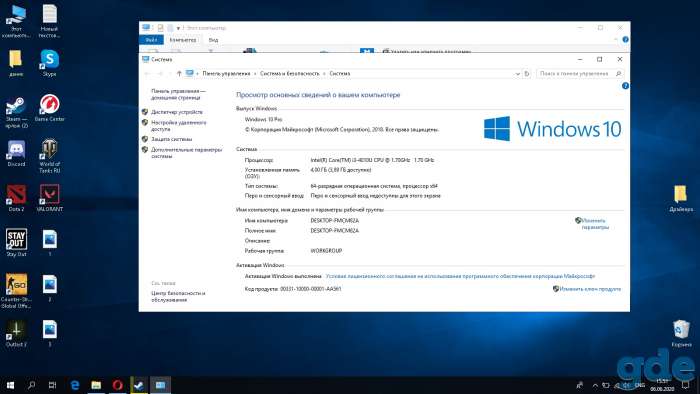Refresh the System control panel page

[x=527, y=74]
